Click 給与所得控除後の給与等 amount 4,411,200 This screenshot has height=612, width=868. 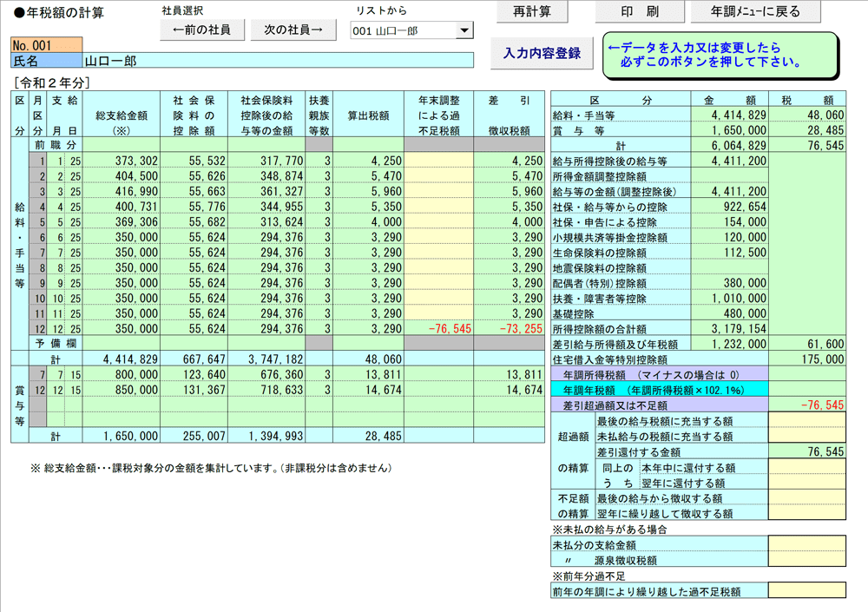tap(730, 161)
